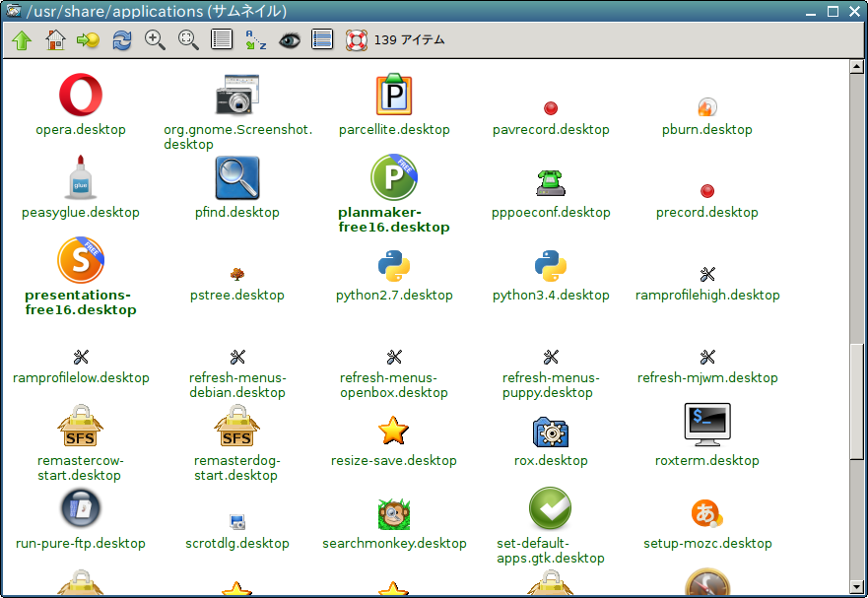Viewport: 868px width, 598px height.
Task: Select presentations-free16.desktop icon
Action: 81,260
